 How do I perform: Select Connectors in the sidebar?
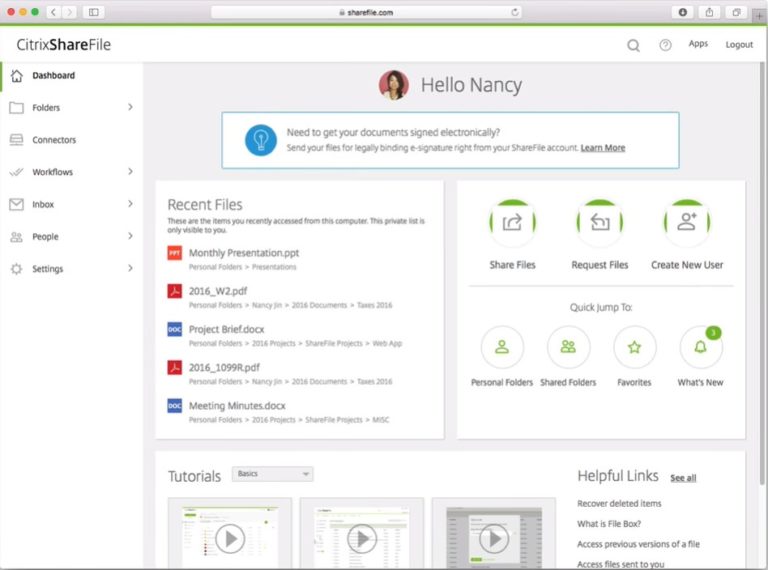[54, 140]
